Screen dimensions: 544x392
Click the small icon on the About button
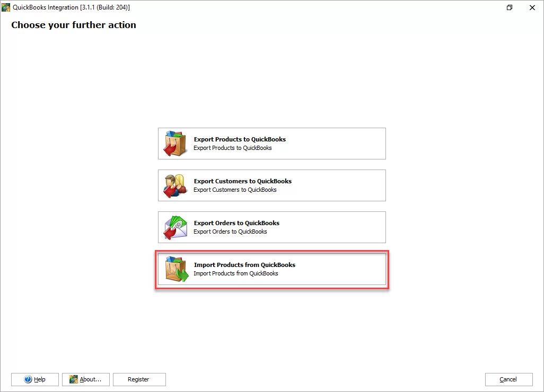point(74,379)
